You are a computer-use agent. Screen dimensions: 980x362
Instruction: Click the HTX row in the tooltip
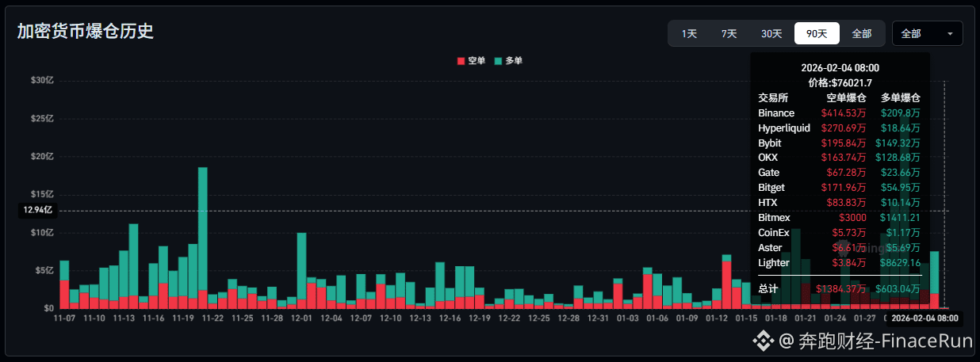tap(839, 202)
